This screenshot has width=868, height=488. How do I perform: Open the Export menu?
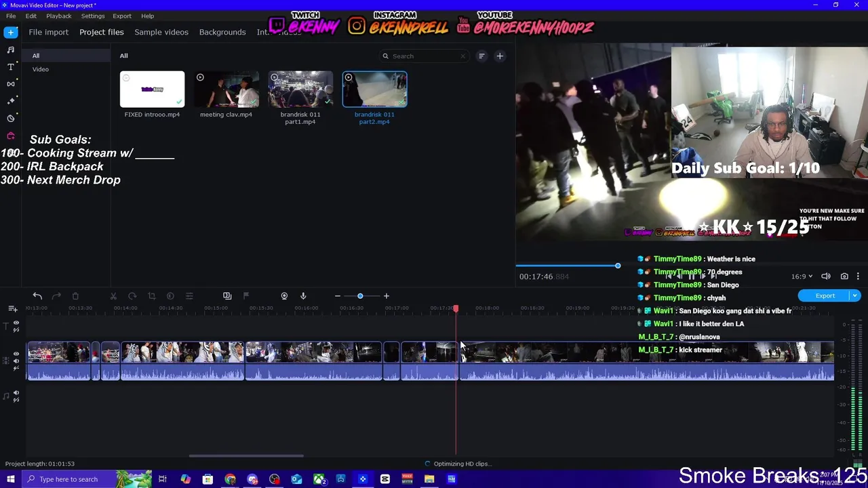(x=122, y=16)
